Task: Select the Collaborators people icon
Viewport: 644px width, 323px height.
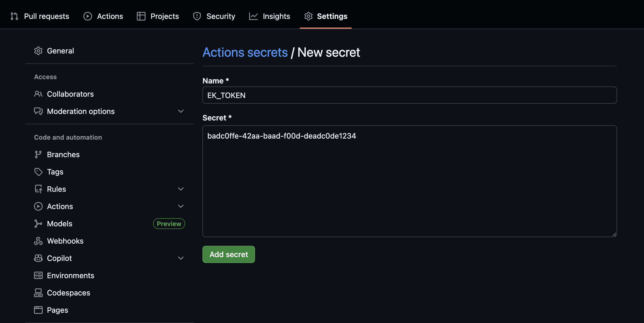Action: click(39, 94)
